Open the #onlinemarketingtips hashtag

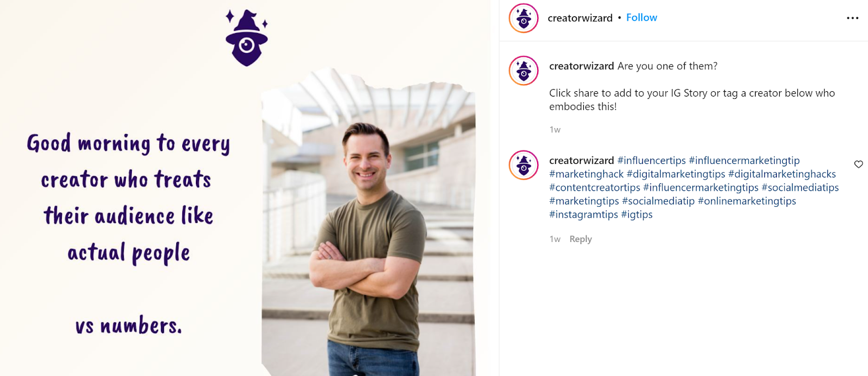747,201
